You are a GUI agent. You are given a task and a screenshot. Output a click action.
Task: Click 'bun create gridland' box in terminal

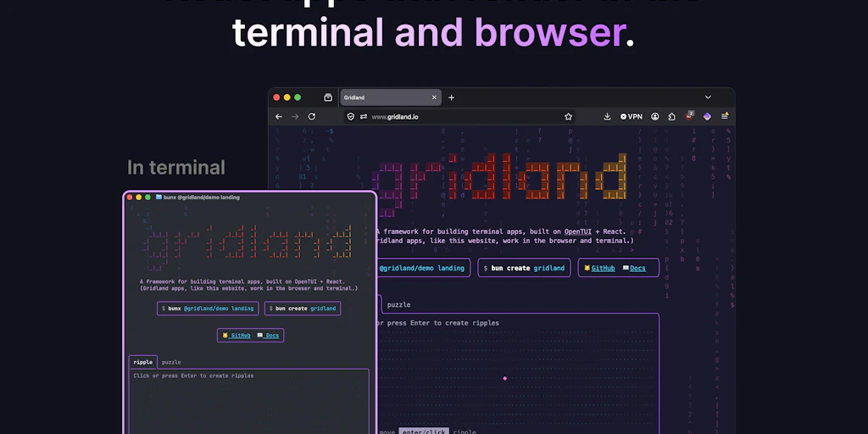(303, 309)
